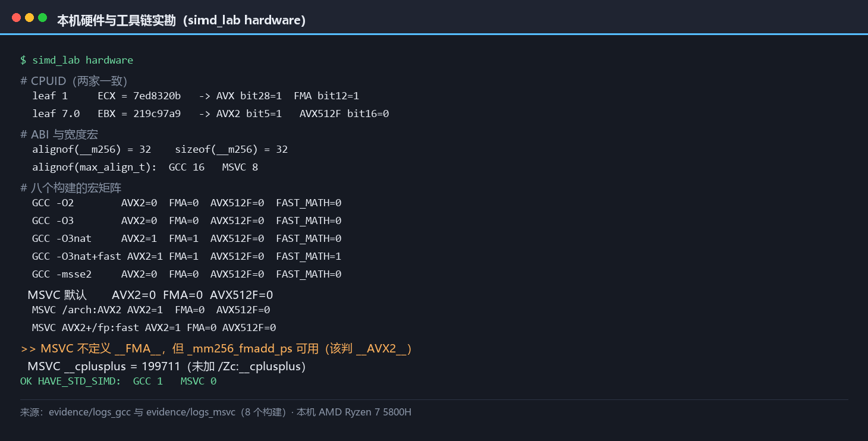Select the "alignof(__m256) = 32" text
868x441 pixels.
tap(92, 149)
